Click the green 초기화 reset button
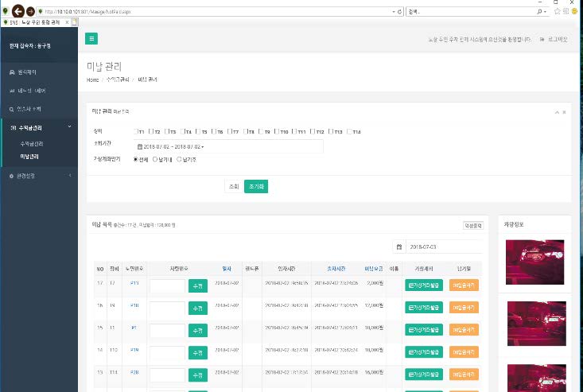 [x=256, y=186]
